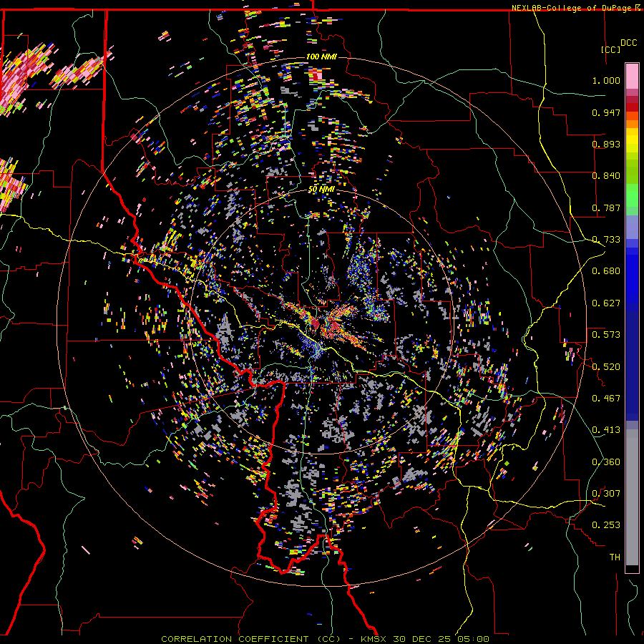Viewport: 644px width, 644px height.
Task: Click the 0.627 legend value
Action: (606, 303)
